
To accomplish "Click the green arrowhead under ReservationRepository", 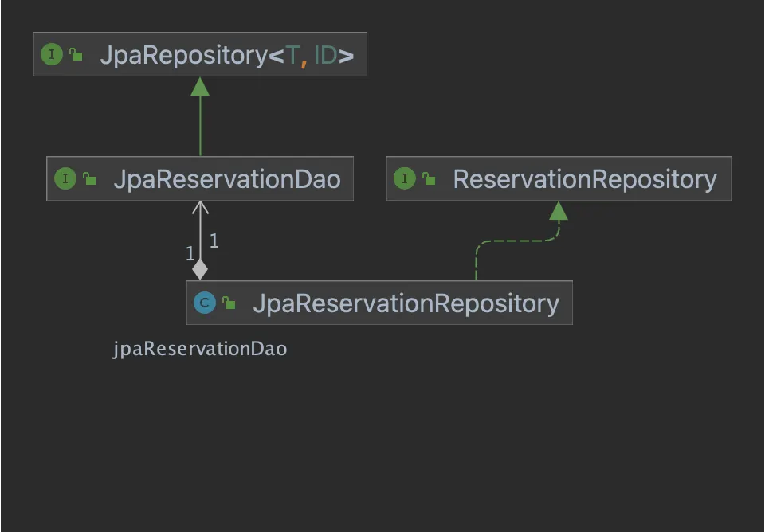I will click(559, 211).
